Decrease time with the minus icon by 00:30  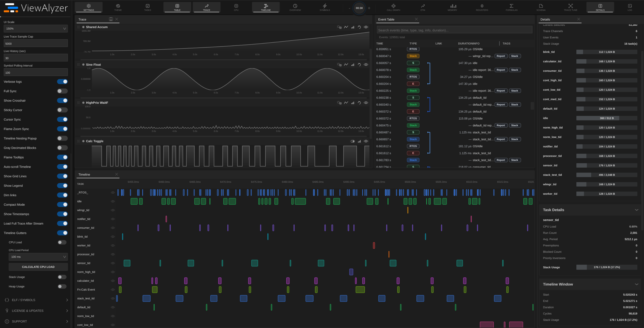tap(349, 8)
